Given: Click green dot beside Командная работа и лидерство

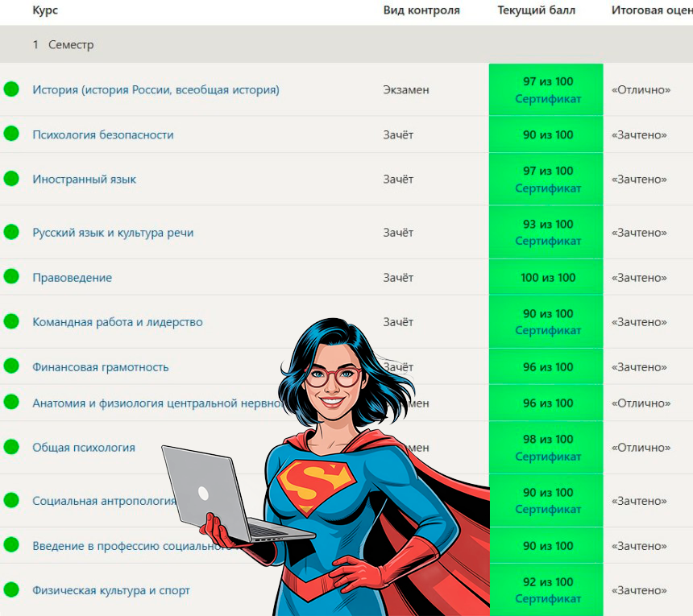Looking at the screenshot, I should coord(11,321).
